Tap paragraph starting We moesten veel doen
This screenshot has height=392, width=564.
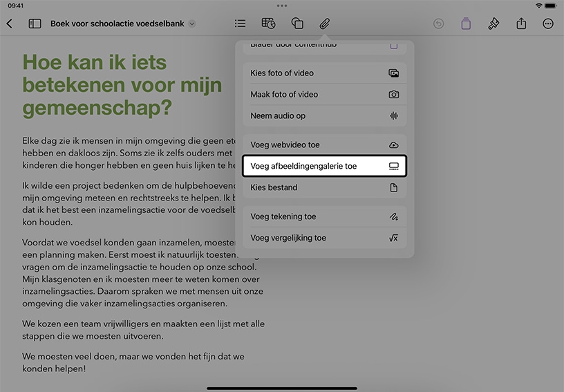pyautogui.click(x=133, y=362)
